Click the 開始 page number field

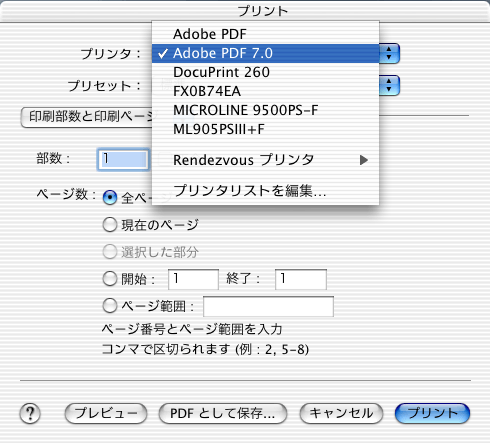193,279
